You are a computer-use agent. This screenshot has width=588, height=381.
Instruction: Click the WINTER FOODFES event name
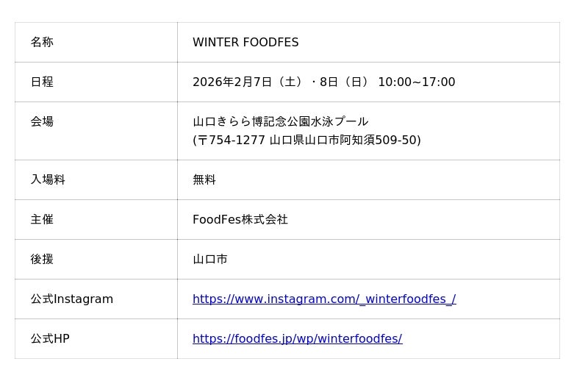245,42
